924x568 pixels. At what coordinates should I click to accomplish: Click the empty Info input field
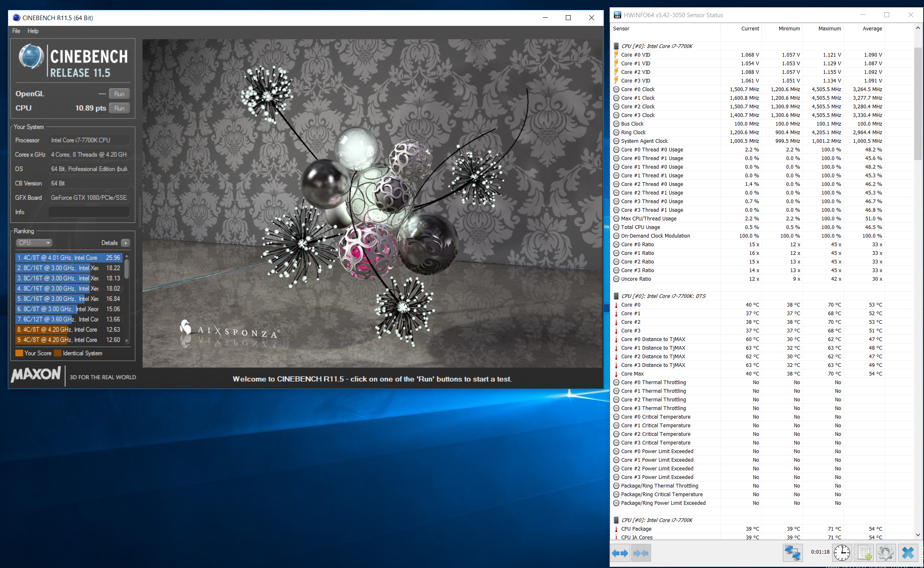pyautogui.click(x=89, y=212)
